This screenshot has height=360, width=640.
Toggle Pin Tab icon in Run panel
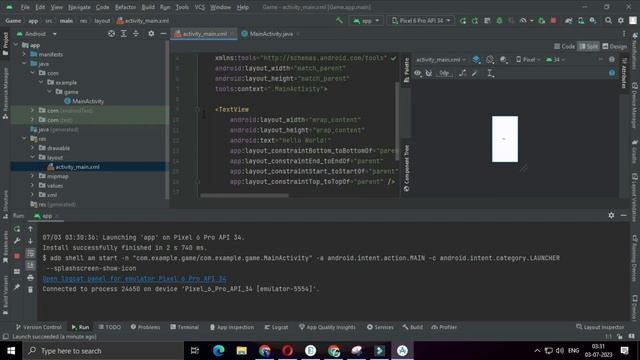17,287
